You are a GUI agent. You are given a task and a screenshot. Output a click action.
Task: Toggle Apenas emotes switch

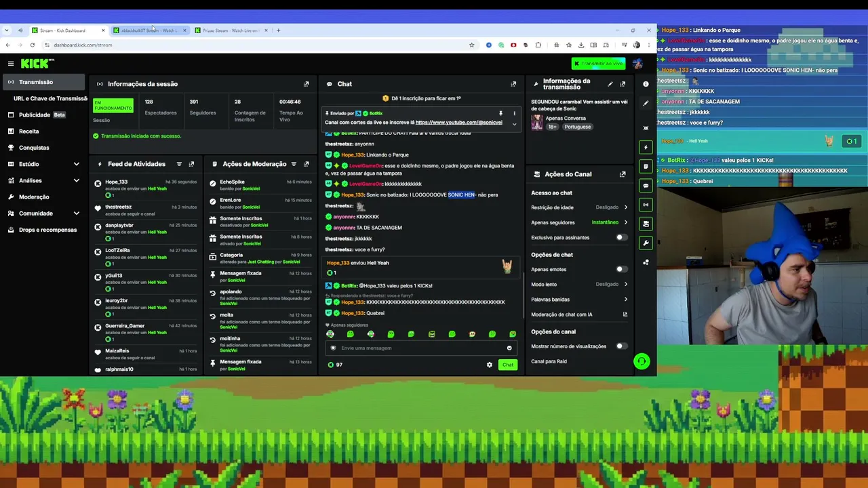point(620,269)
